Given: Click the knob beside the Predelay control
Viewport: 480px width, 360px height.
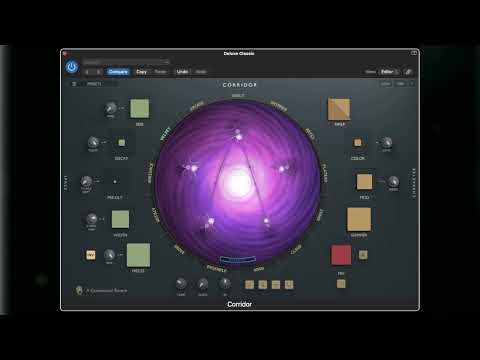Looking at the screenshot, I should 86,181.
